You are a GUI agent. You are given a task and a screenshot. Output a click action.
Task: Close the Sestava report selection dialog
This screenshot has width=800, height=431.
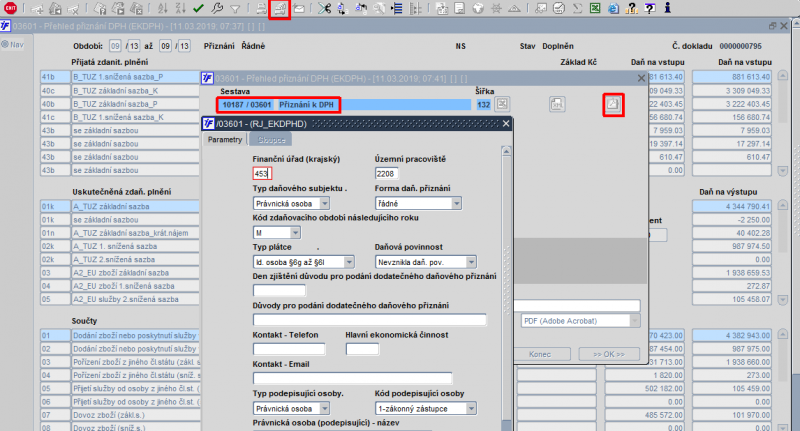tap(641, 78)
